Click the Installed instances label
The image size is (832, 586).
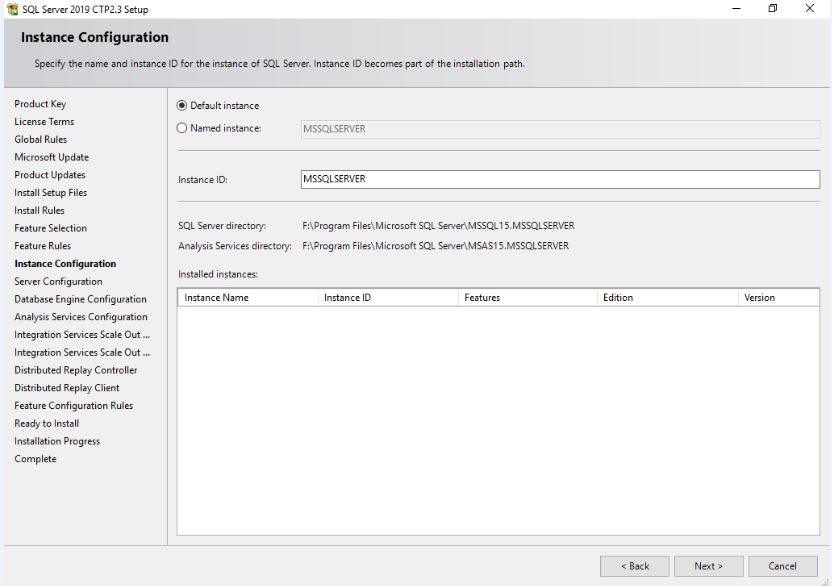[x=218, y=274]
